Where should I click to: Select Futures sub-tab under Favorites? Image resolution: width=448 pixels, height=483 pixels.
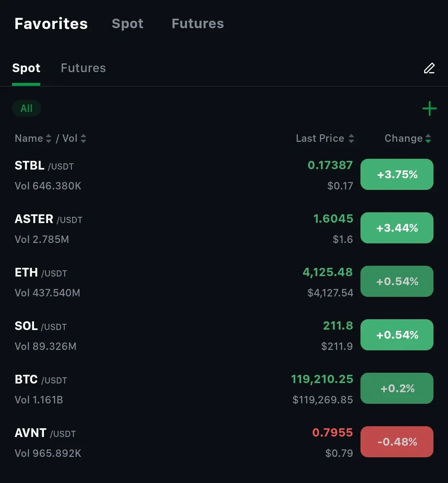[x=83, y=68]
